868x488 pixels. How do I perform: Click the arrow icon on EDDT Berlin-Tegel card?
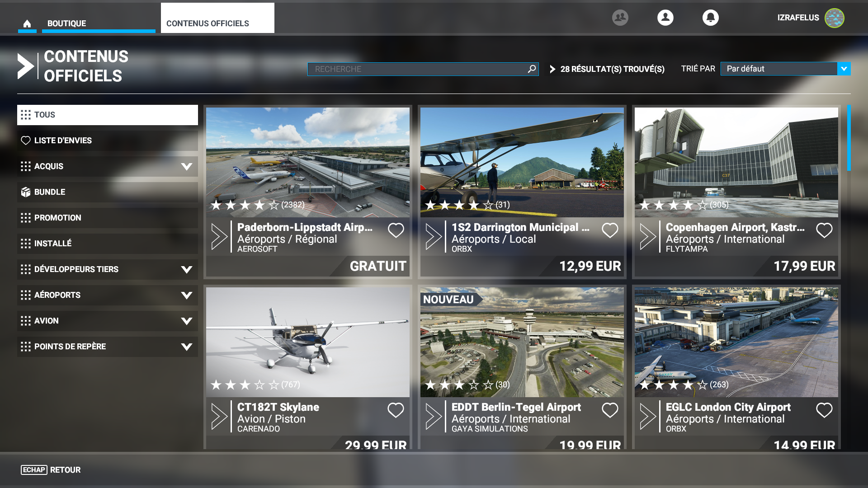point(434,416)
